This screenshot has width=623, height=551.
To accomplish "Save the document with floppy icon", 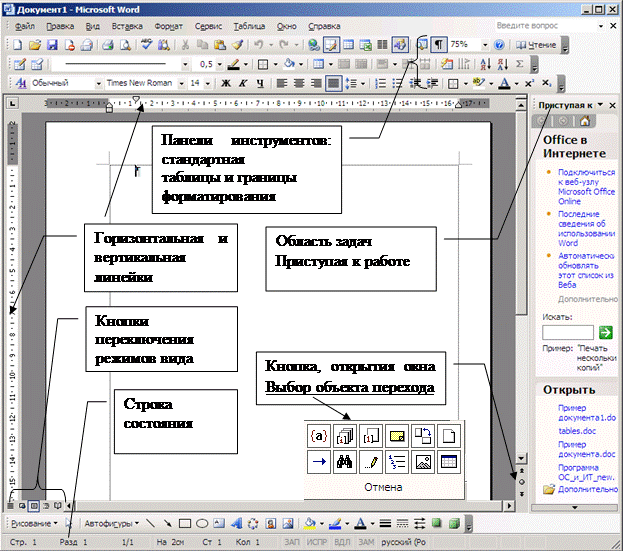I will [52, 44].
